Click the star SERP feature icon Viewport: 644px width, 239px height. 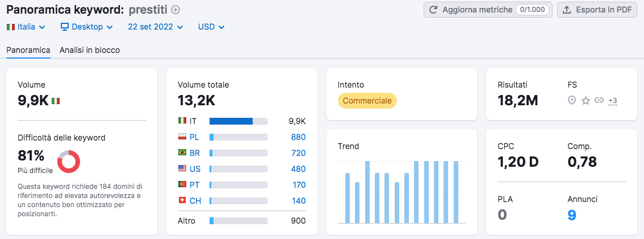(x=586, y=101)
